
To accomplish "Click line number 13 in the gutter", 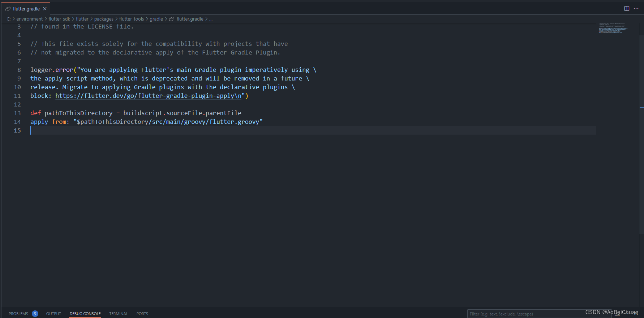I will (17, 113).
